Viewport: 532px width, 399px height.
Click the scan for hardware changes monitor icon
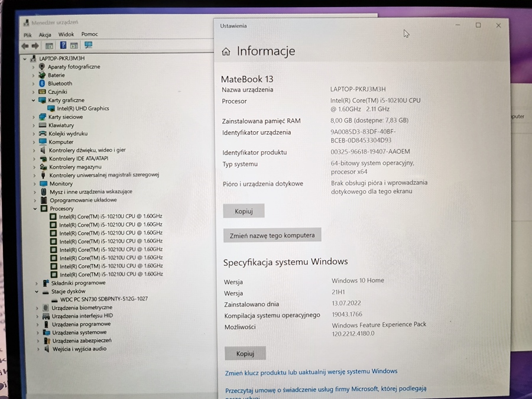(88, 45)
